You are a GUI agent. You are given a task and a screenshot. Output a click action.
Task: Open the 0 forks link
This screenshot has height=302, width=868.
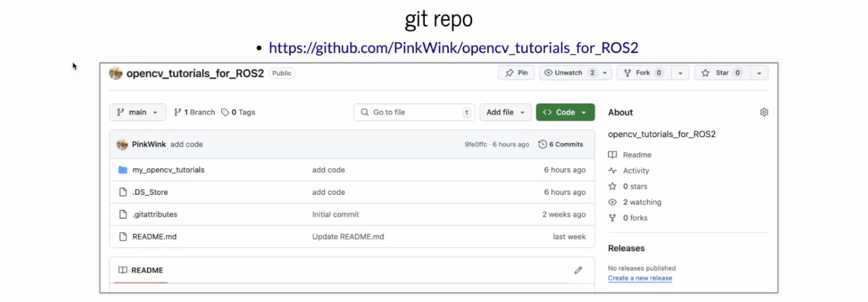(x=635, y=218)
